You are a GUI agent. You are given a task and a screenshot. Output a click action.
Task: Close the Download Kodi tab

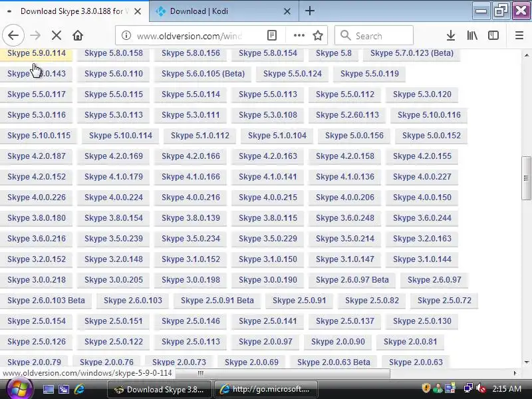[287, 11]
